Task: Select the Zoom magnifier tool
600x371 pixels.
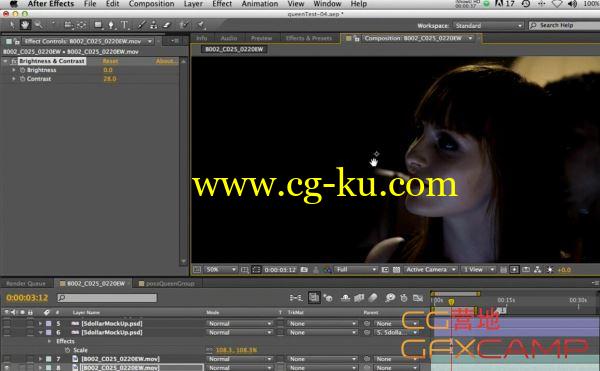Action: pyautogui.click(x=38, y=25)
